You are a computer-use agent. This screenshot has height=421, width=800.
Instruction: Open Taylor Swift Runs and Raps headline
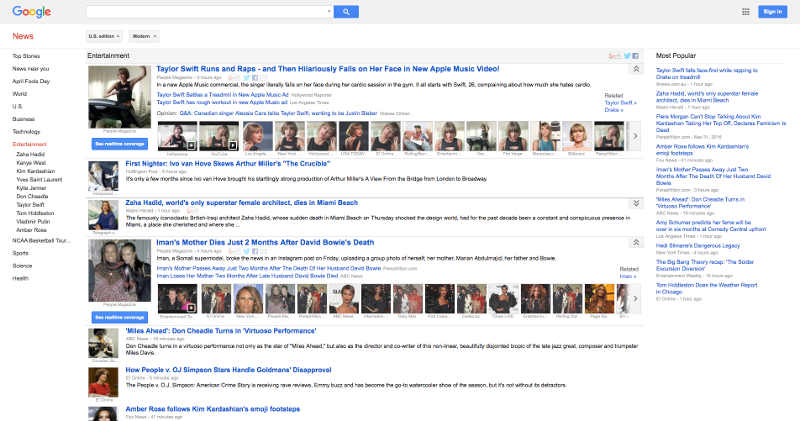328,69
